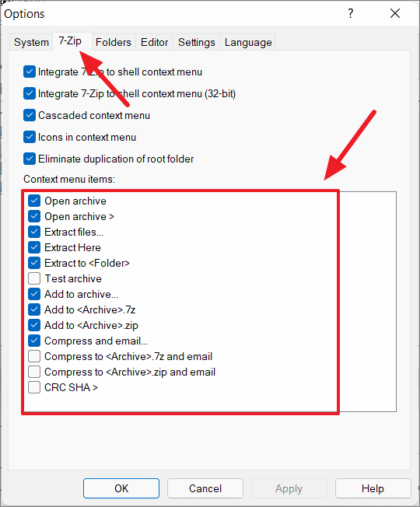
Task: Confirm settings with OK button
Action: [x=121, y=488]
